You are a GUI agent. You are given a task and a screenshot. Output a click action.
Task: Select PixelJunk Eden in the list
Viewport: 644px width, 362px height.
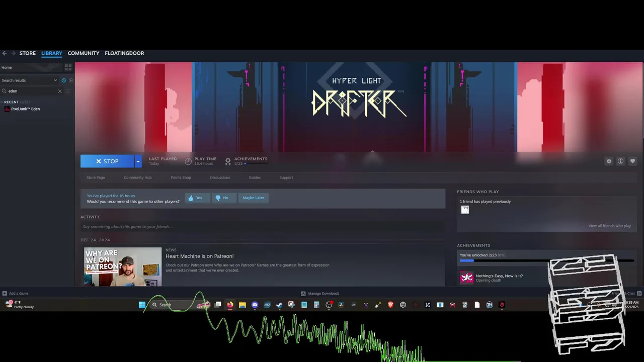coord(25,109)
